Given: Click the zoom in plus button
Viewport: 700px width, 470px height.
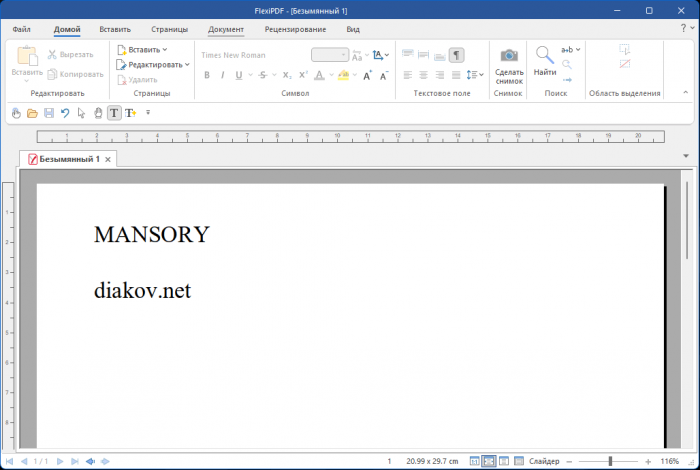Looking at the screenshot, I should (x=648, y=462).
